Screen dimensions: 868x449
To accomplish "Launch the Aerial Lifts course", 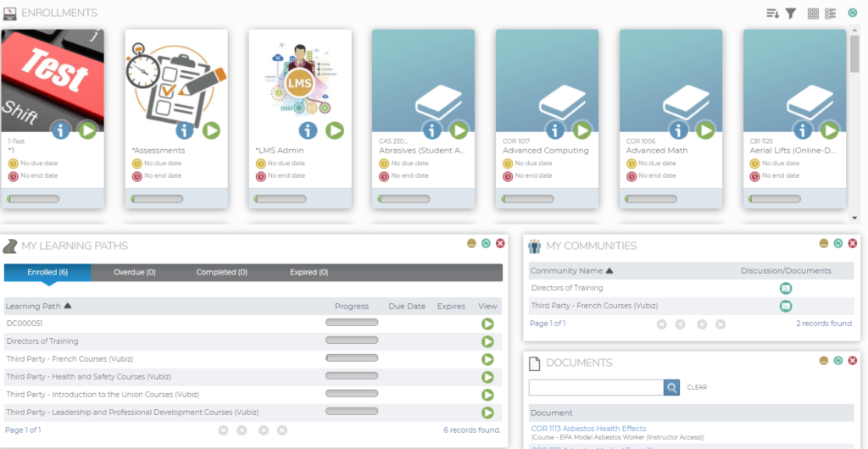I will tap(829, 130).
